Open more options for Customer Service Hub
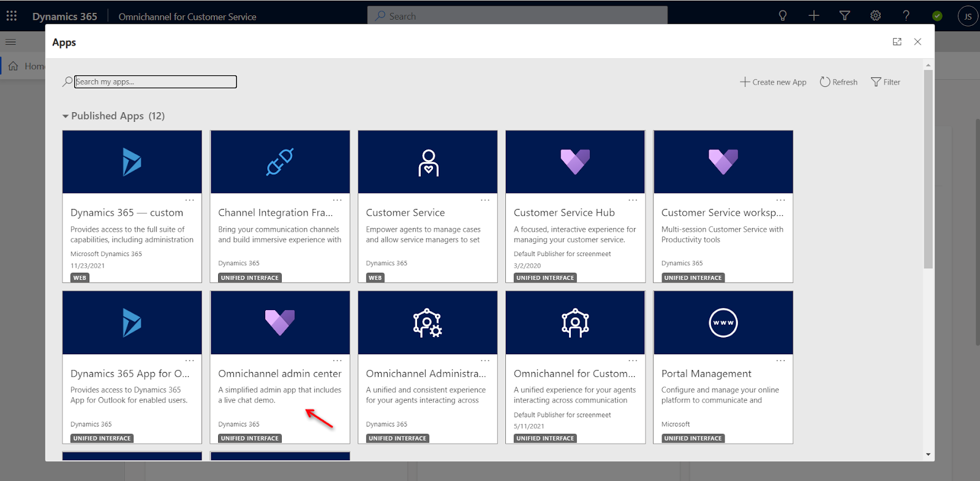The height and width of the screenshot is (481, 980). pos(633,200)
